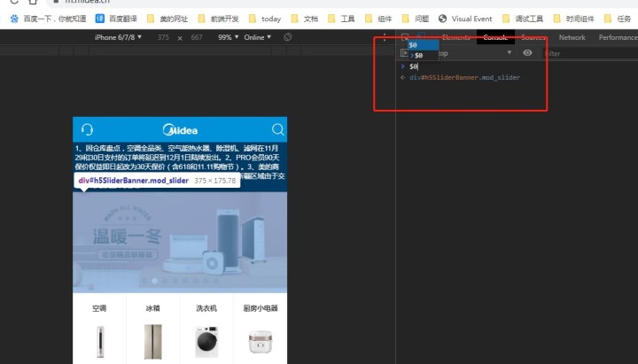The image size is (638, 364).
Task: Click the search icon in Midea header
Action: point(278,129)
